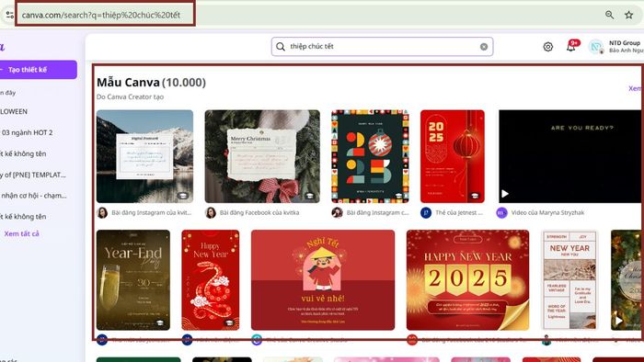Open the 'HAPPY NEW YEAR 2025' red template
The width and height of the screenshot is (644, 362).
[x=467, y=280]
